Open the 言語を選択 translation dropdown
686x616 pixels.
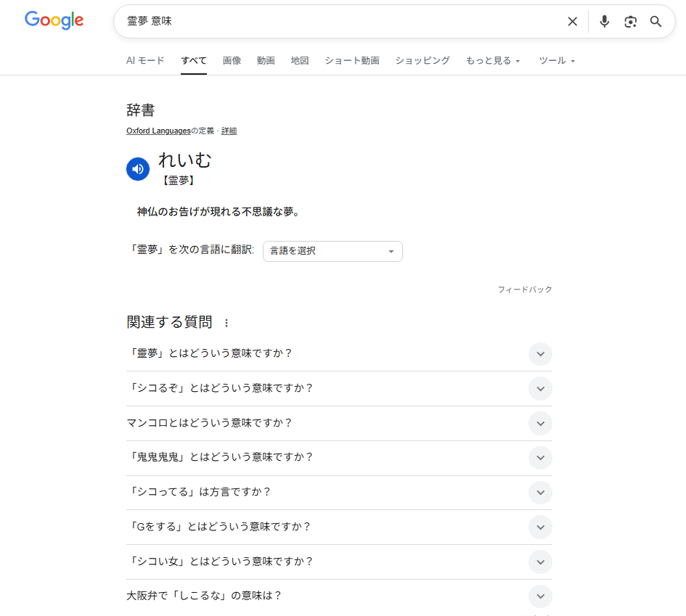[332, 251]
